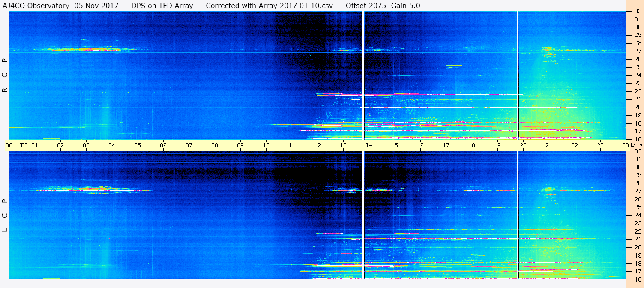
Task: Pick 16 MHz label on RCP frequency scale
Action: click(x=637, y=139)
